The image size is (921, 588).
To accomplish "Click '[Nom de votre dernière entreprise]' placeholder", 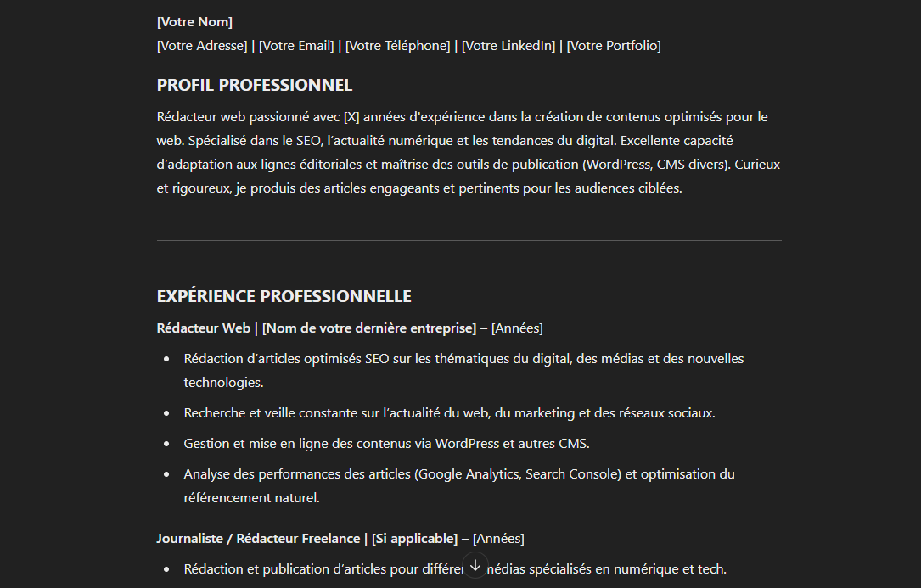I will point(369,328).
